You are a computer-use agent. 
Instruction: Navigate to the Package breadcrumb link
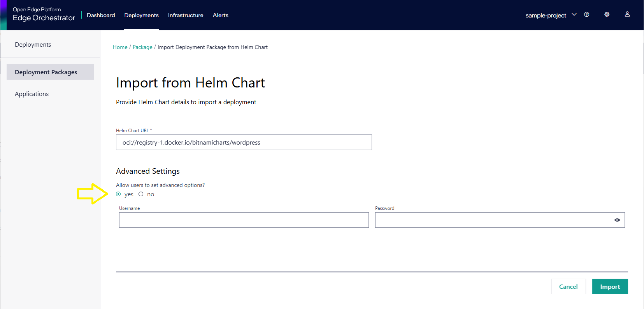[x=142, y=47]
